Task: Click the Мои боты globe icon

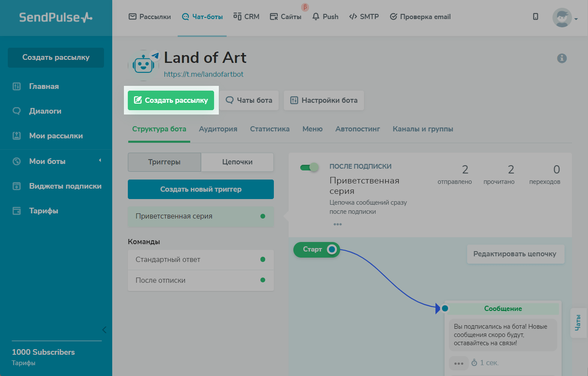Action: (x=16, y=161)
